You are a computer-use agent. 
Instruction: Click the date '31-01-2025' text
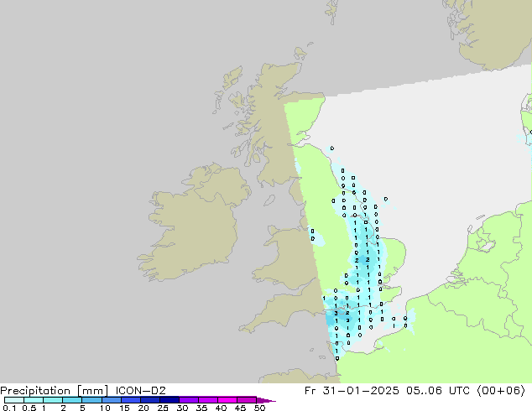(x=361, y=391)
